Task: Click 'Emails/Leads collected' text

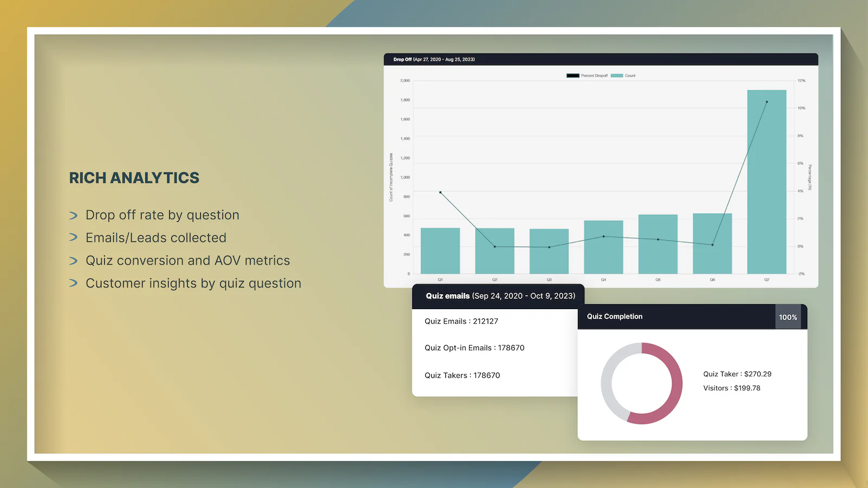Action: click(156, 238)
